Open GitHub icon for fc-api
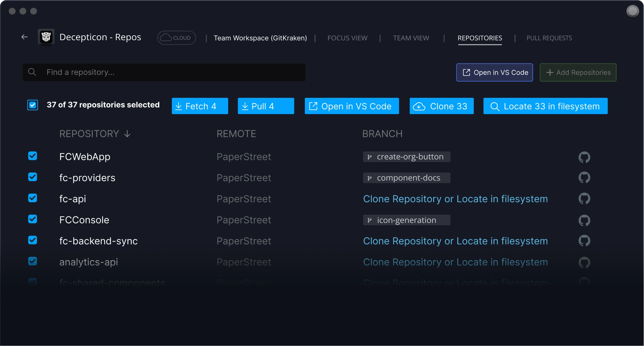The height and width of the screenshot is (346, 644). tap(584, 199)
